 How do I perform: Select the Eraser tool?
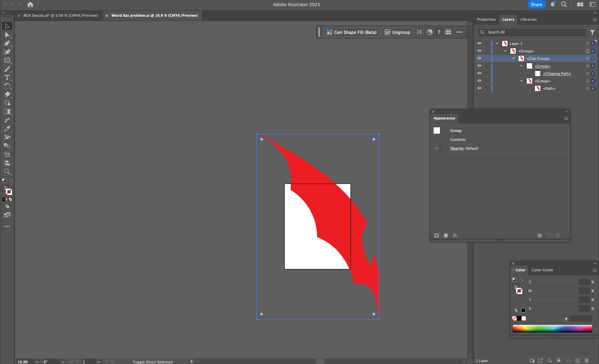[7, 94]
